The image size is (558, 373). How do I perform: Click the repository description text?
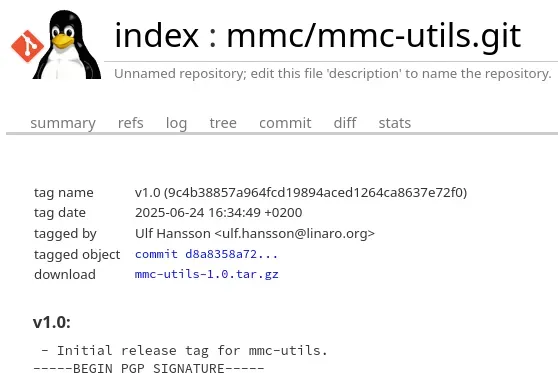[x=333, y=74]
